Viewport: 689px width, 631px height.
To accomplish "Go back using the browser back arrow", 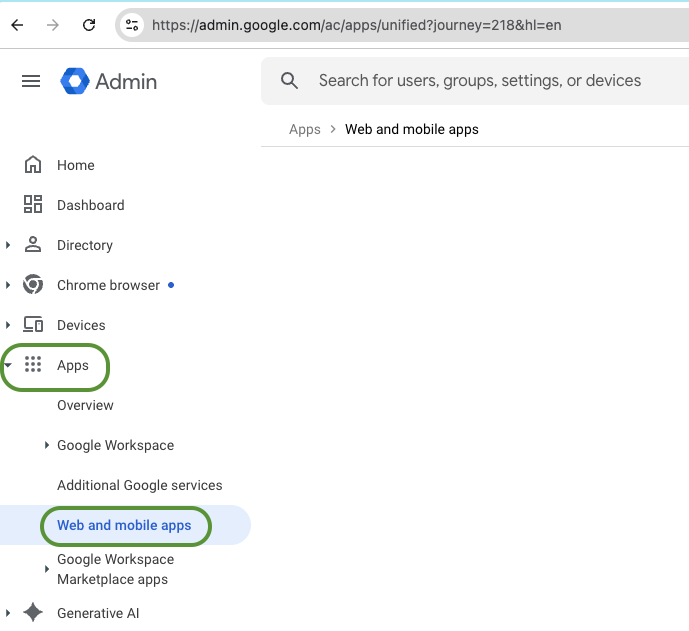I will (17, 25).
